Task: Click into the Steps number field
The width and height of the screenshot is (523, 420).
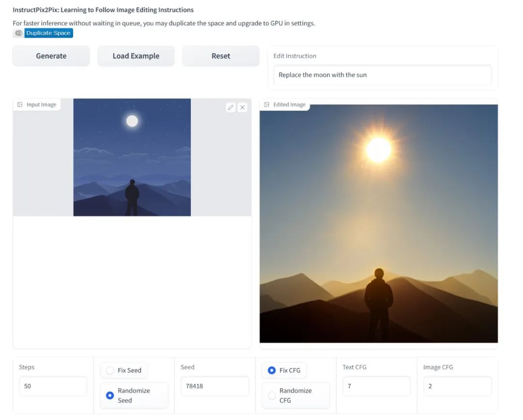Action: 53,386
